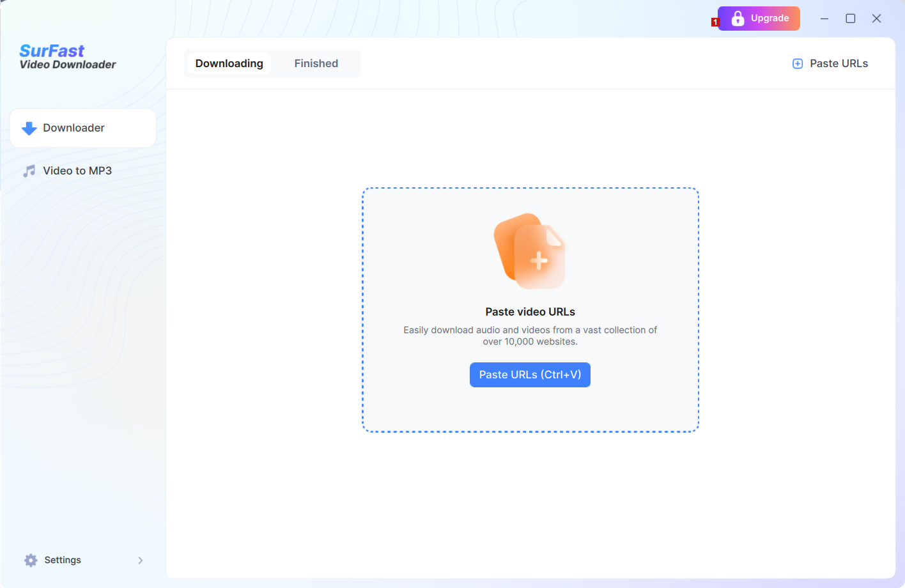Click the Settings gear icon
Screen dimensions: 905x588
[x=31, y=561]
